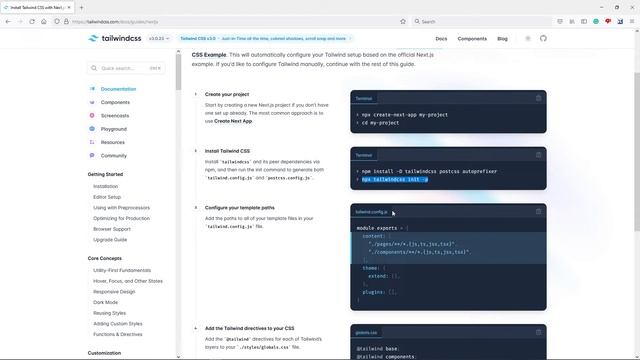
Task: Open Reusing Styles page
Action: (x=109, y=313)
